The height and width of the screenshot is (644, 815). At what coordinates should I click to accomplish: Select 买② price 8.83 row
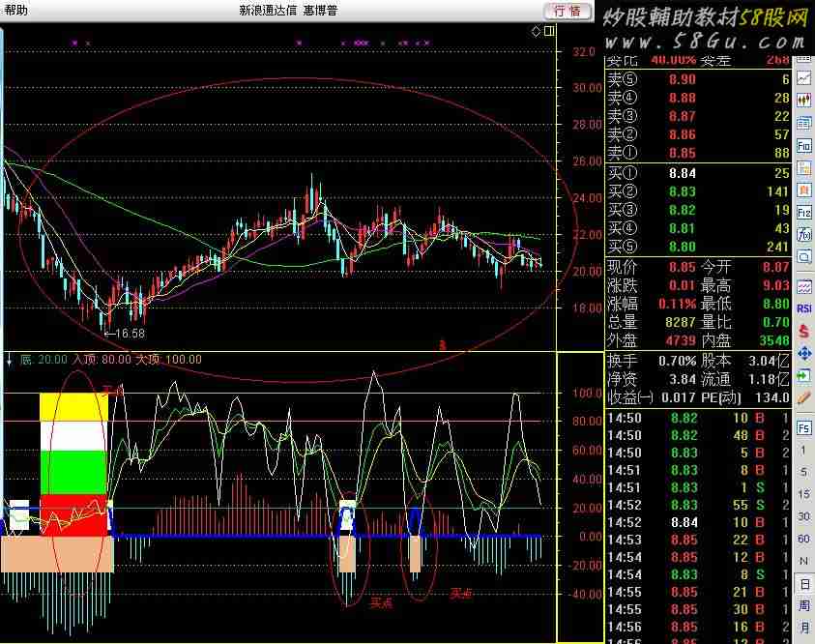tap(698, 191)
